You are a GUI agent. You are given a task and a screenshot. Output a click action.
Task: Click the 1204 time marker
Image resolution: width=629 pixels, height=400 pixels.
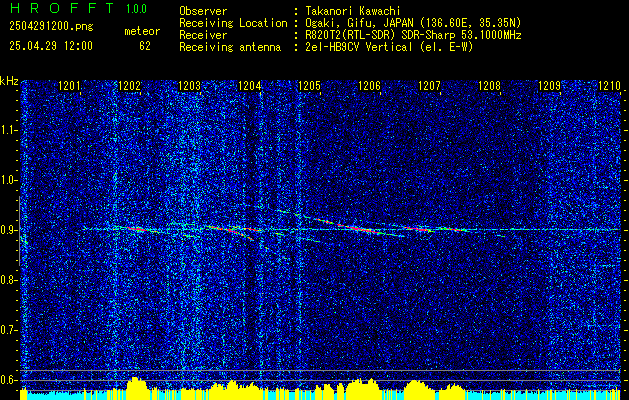coord(250,86)
